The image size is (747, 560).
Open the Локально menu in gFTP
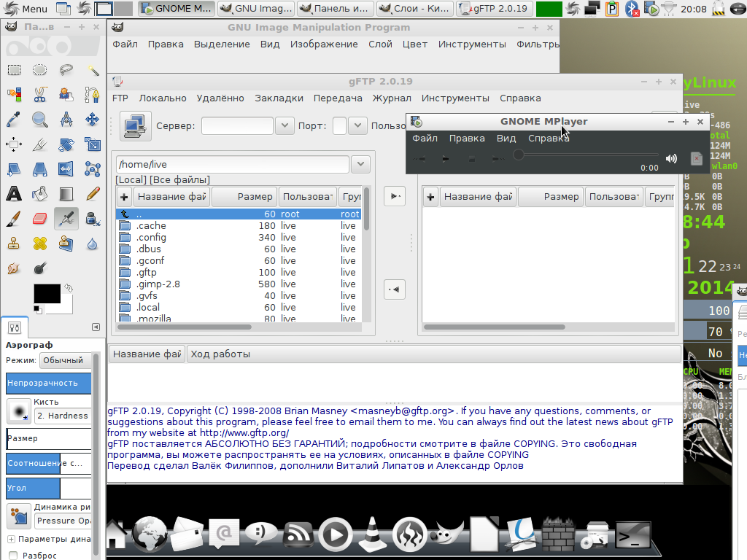pyautogui.click(x=163, y=98)
